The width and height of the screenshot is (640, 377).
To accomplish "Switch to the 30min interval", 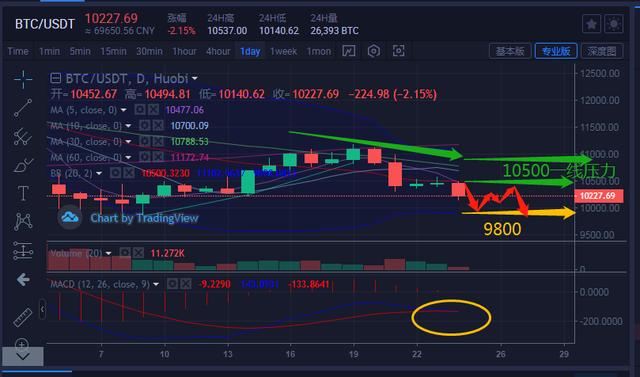I will [149, 51].
